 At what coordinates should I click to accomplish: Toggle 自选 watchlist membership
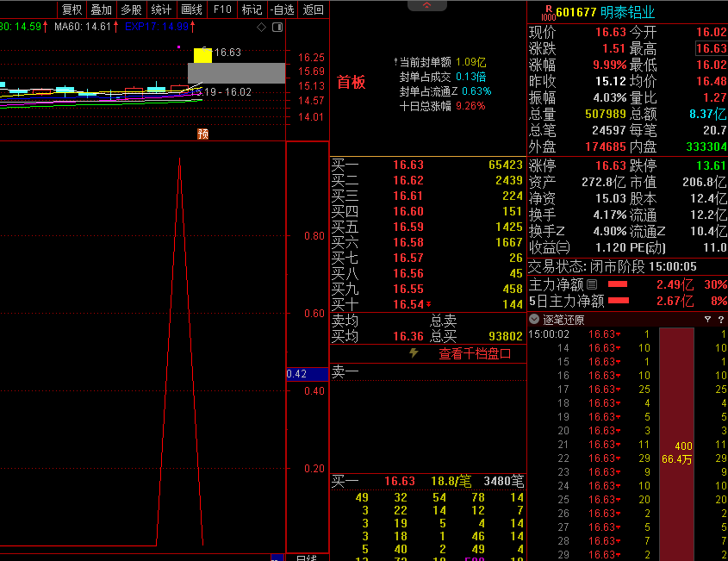pyautogui.click(x=281, y=9)
